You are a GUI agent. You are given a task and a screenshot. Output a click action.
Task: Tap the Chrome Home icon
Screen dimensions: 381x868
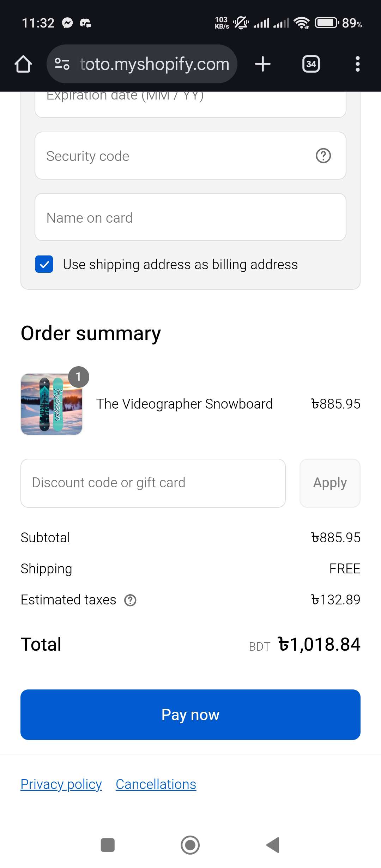(x=23, y=64)
